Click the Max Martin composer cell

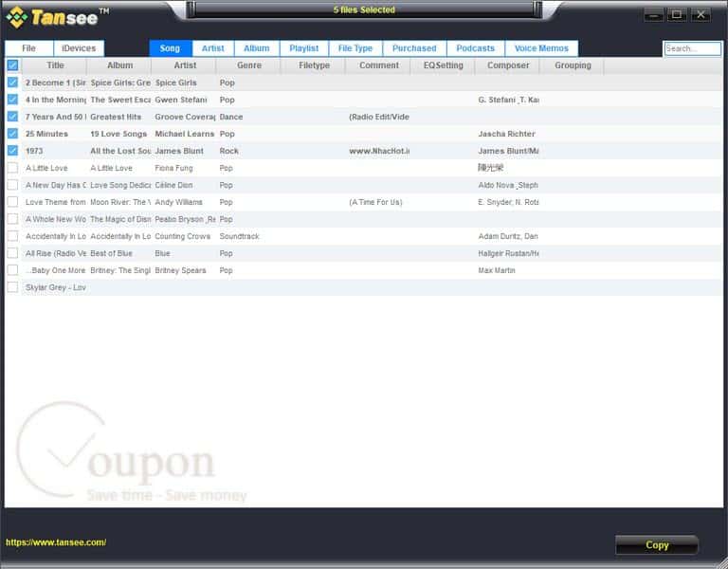click(497, 270)
